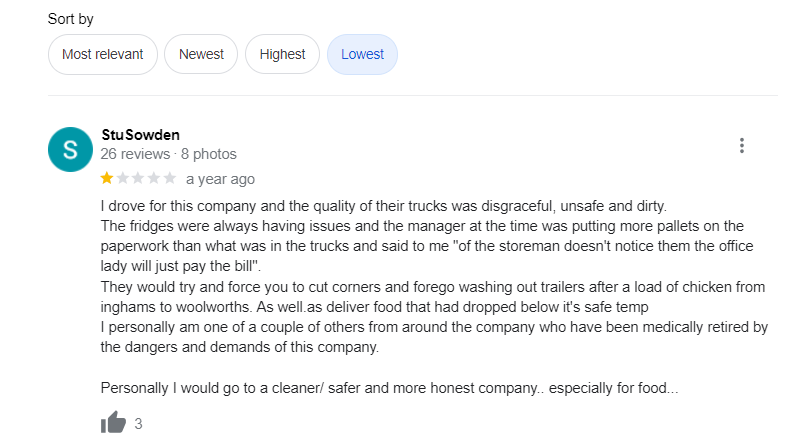
Task: Sort reviews by Highest rating
Action: pyautogui.click(x=282, y=54)
